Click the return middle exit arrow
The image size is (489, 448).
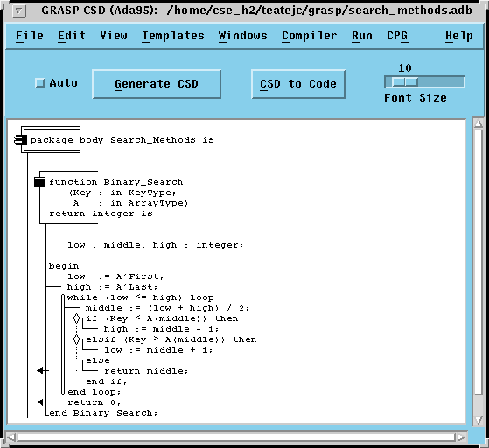(x=43, y=371)
